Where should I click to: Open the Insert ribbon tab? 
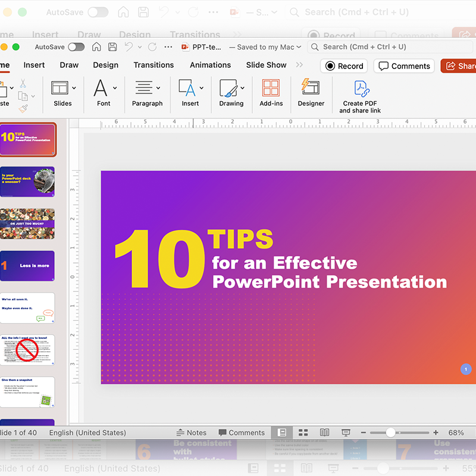34,65
